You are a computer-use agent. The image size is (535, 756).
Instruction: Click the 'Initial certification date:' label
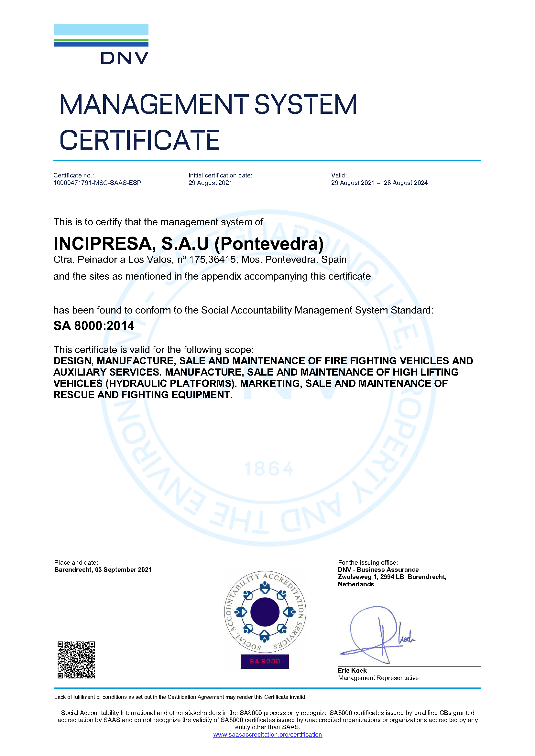coord(220,176)
